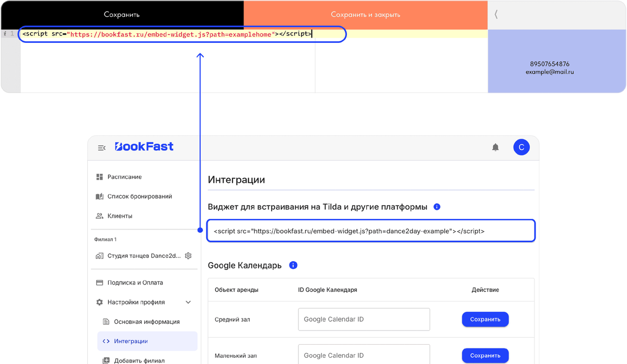Open Клиенты in the sidebar
Screen dimensions: 627x364
tap(120, 216)
